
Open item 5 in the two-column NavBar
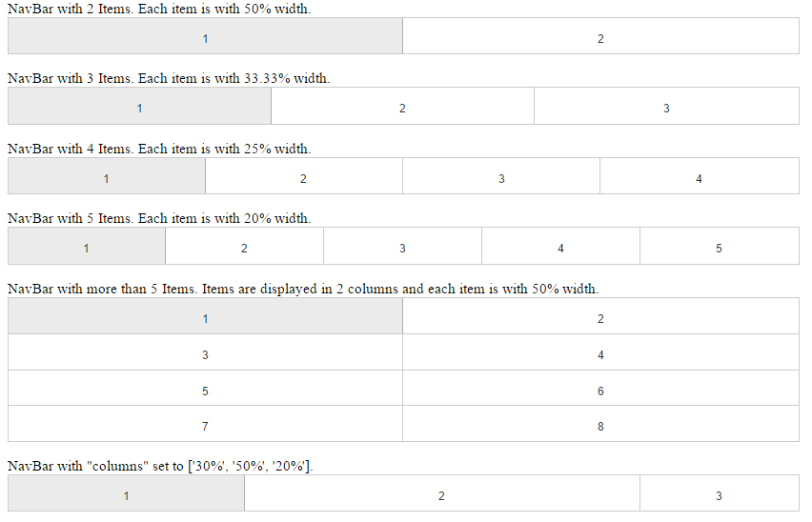coord(205,390)
